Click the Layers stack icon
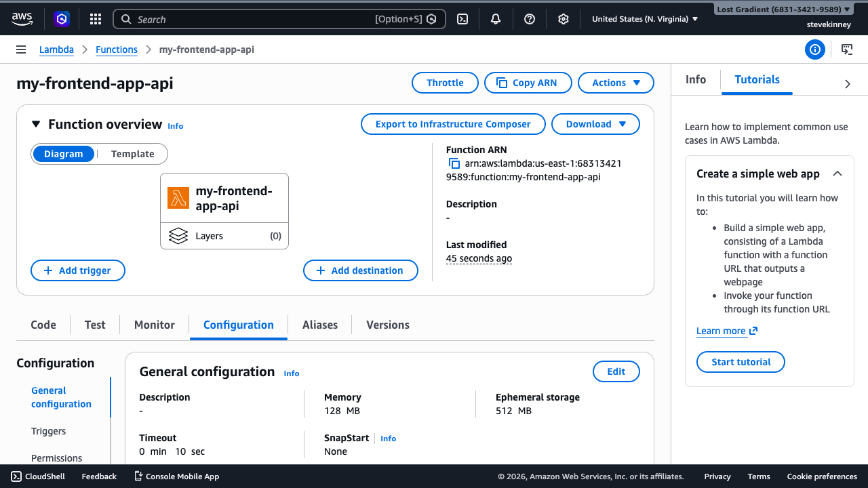Screen dimensions: 868x488 click(178, 236)
